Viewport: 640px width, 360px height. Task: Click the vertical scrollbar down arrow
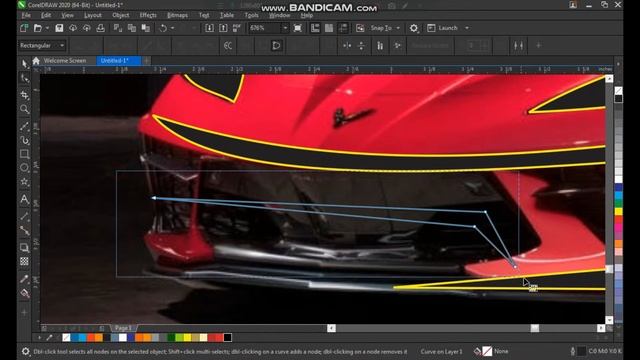point(609,320)
